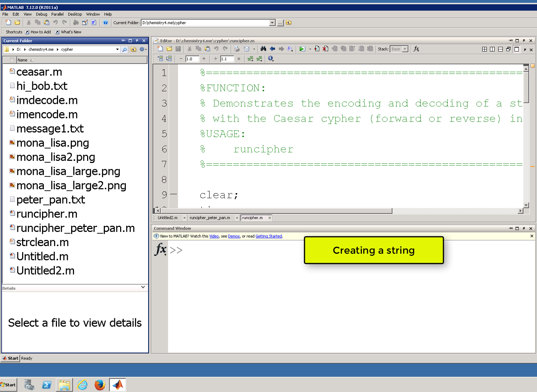Click Evaluate Cell icon in cell toolbar

click(160, 58)
